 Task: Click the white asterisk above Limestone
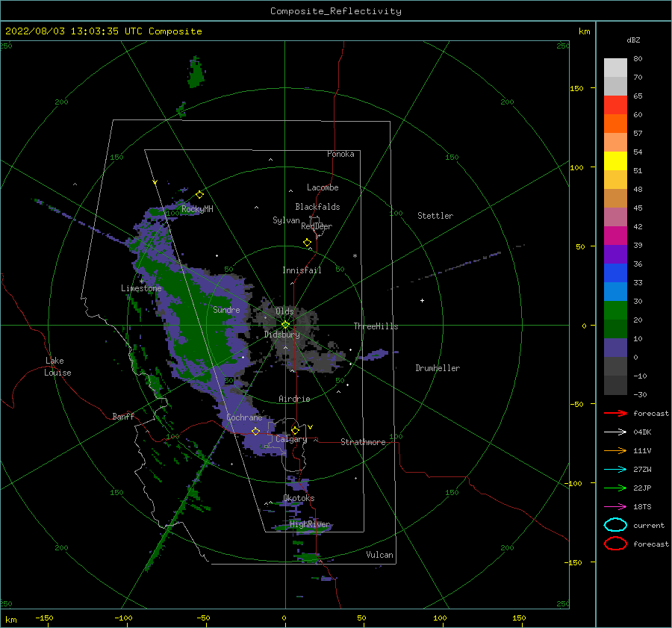pos(142,282)
